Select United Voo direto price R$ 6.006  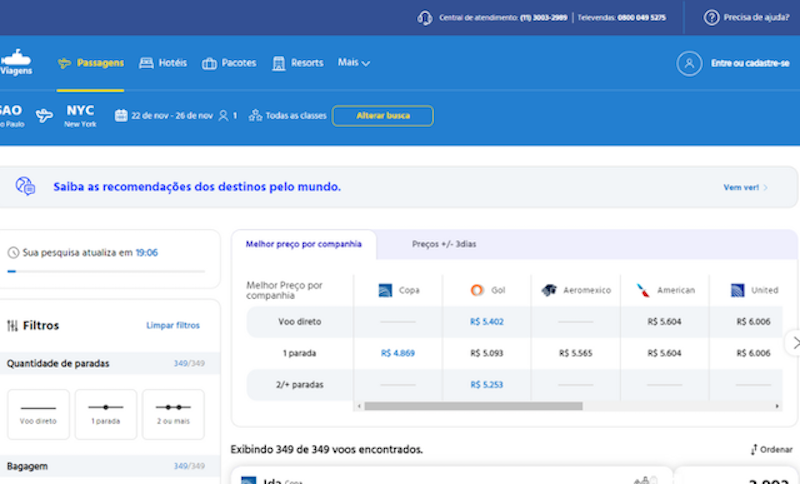tap(753, 322)
